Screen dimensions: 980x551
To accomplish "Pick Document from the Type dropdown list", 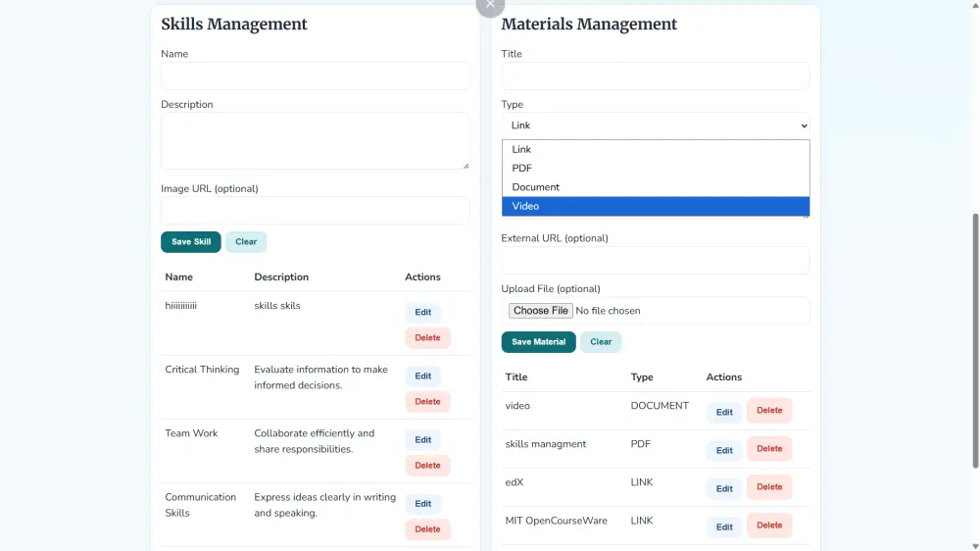I will [x=655, y=187].
